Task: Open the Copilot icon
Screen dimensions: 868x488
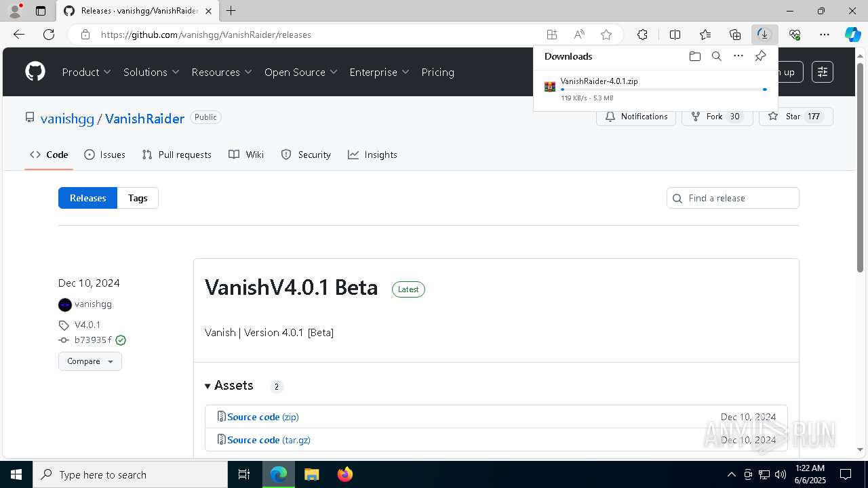Action: [x=853, y=35]
